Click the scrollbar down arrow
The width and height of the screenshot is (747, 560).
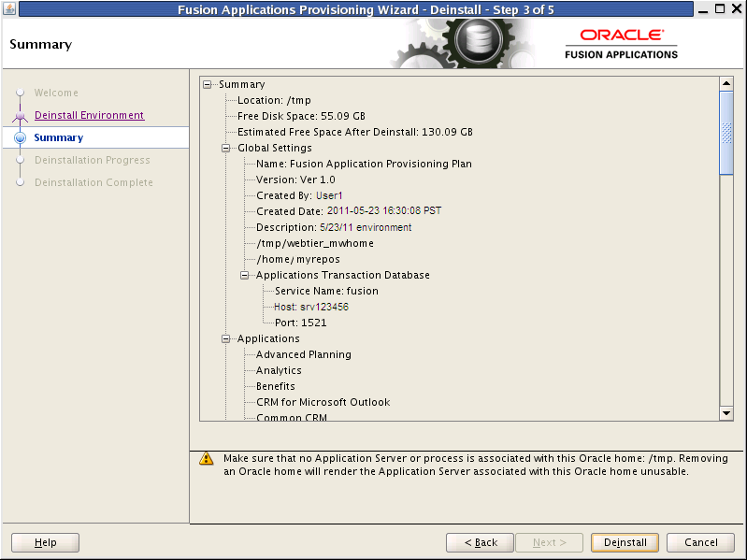pos(726,413)
